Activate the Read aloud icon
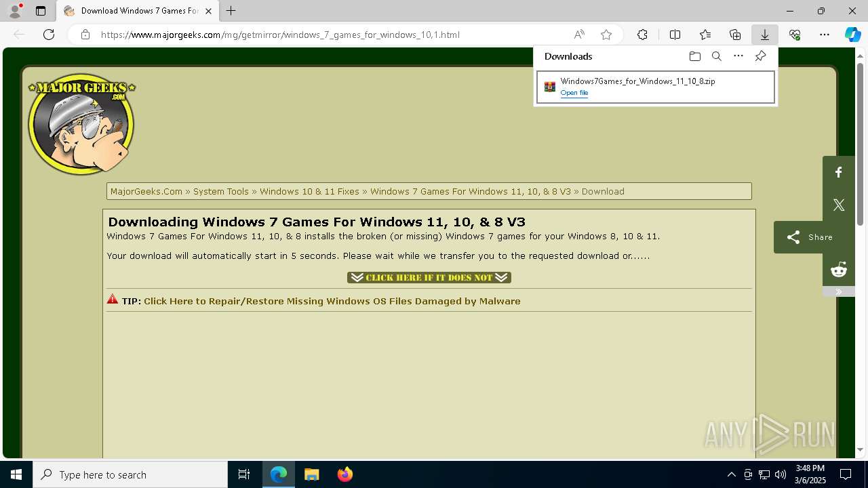This screenshot has height=488, width=868. [579, 35]
